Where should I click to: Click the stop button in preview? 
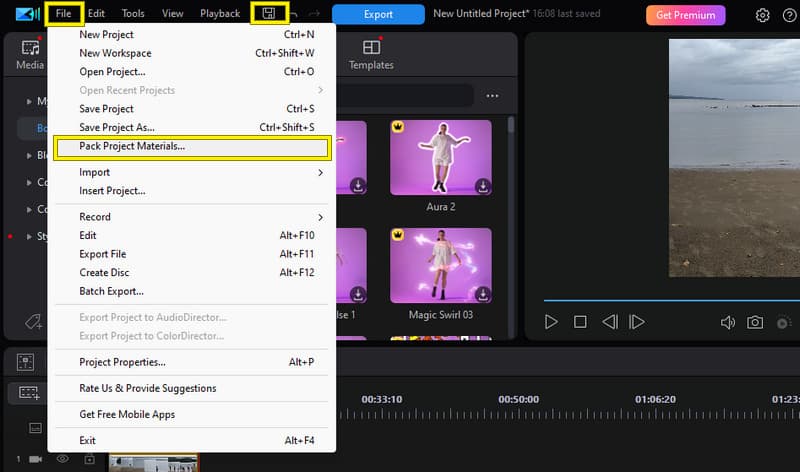pyautogui.click(x=580, y=322)
